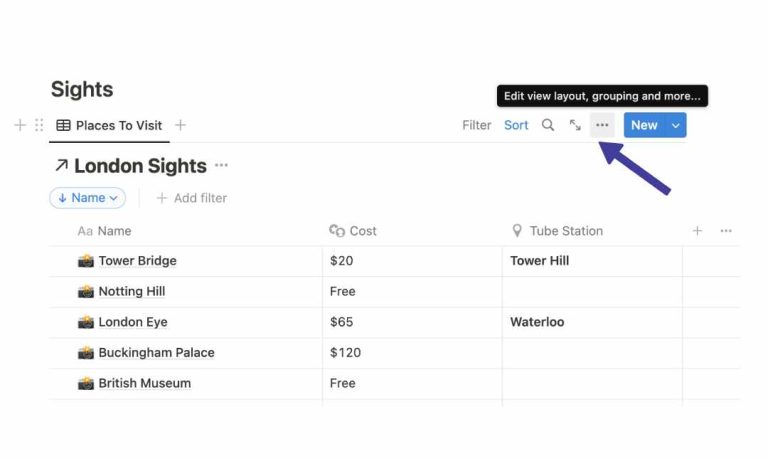This screenshot has width=768, height=461.
Task: Open the Name sort pill dropdown
Action: [x=87, y=198]
